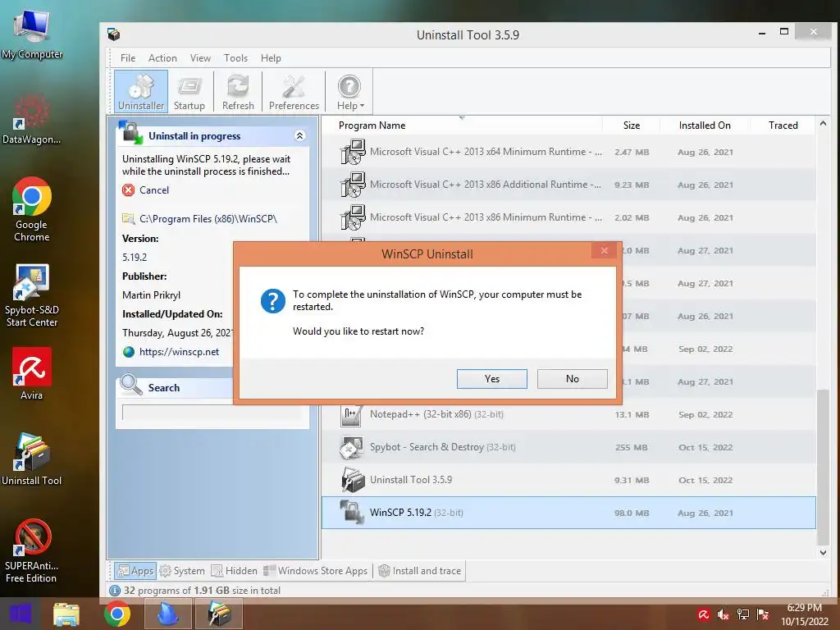Click the Notepad++ program icon
The height and width of the screenshot is (630, 840).
[x=352, y=414]
